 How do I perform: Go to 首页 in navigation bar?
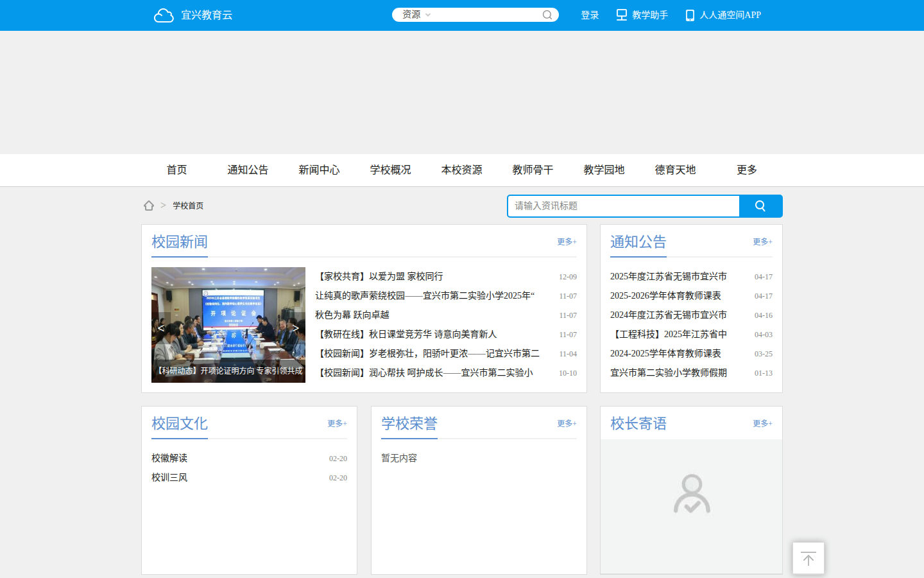(176, 170)
